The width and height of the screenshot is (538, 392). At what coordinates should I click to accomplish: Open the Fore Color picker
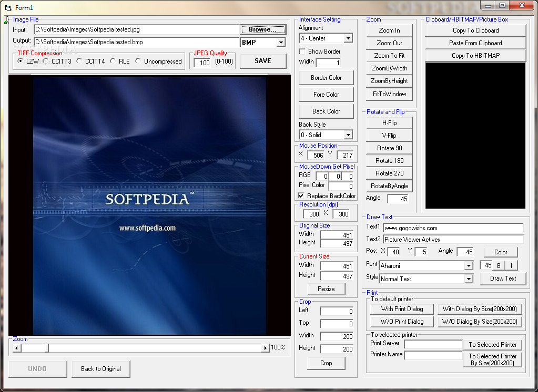point(326,95)
